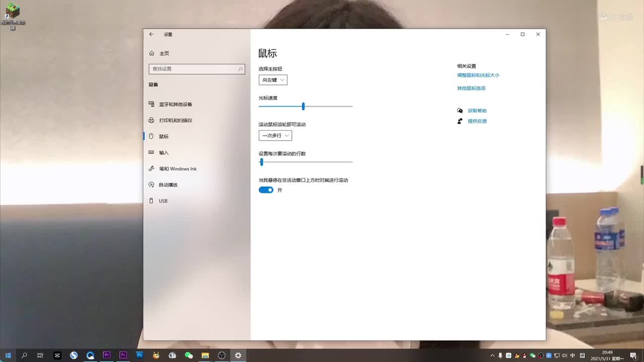Expand hidden icons in the system tray
The image size is (644, 362).
[x=492, y=355]
